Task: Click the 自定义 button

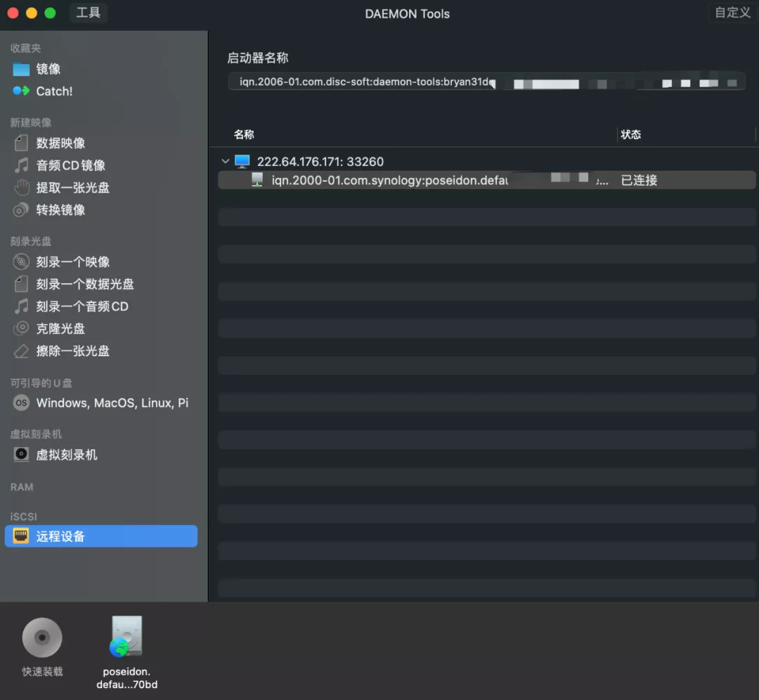Action: [x=732, y=13]
